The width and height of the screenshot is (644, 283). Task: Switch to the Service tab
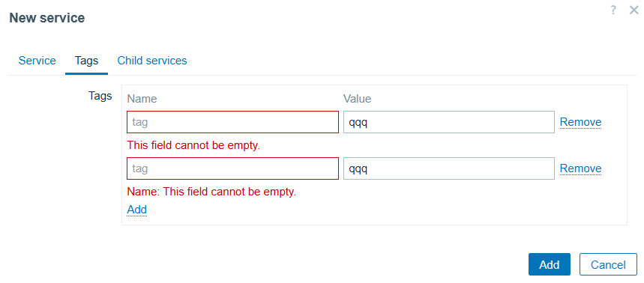[37, 61]
